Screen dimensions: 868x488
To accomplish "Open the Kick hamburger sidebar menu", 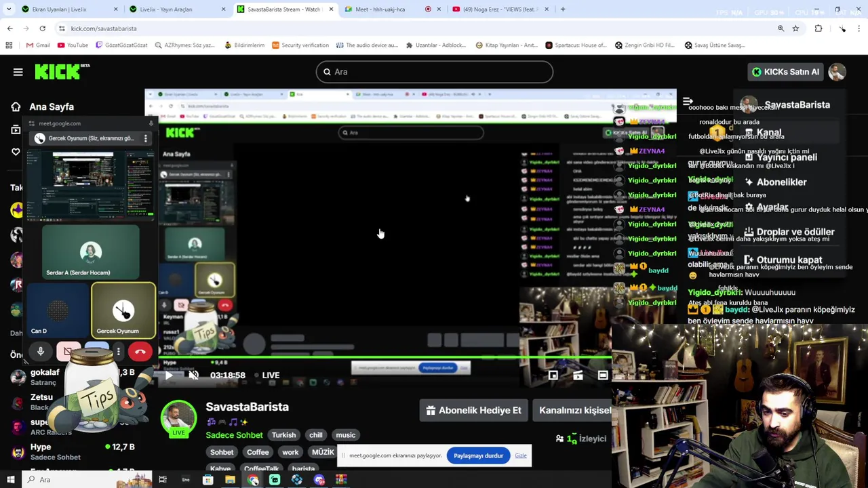I will pyautogui.click(x=18, y=72).
